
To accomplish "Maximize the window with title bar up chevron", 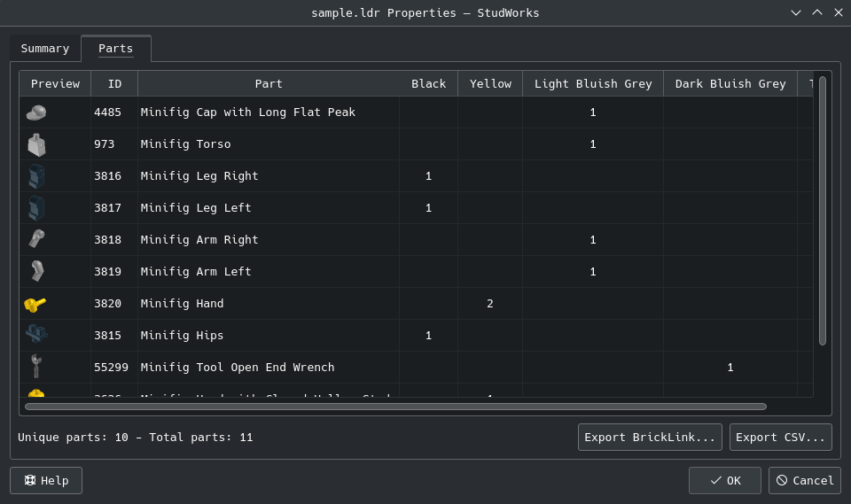I will click(x=816, y=12).
